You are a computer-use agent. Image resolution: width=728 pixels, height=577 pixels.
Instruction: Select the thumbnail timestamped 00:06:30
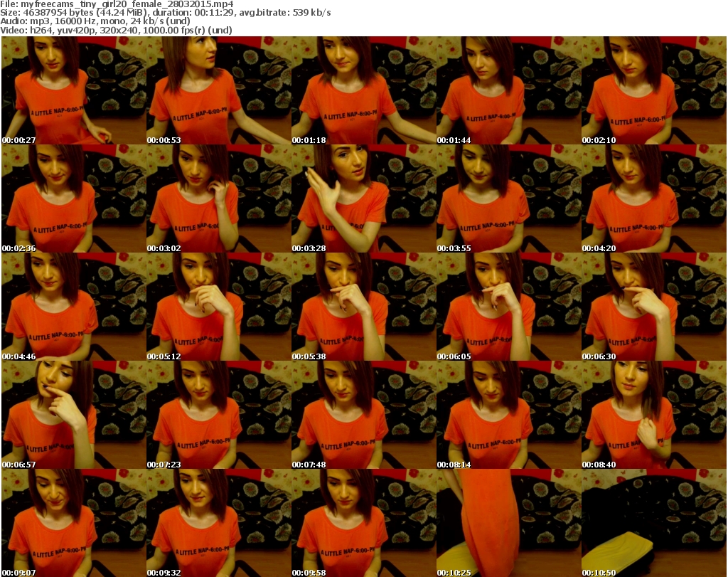[654, 307]
